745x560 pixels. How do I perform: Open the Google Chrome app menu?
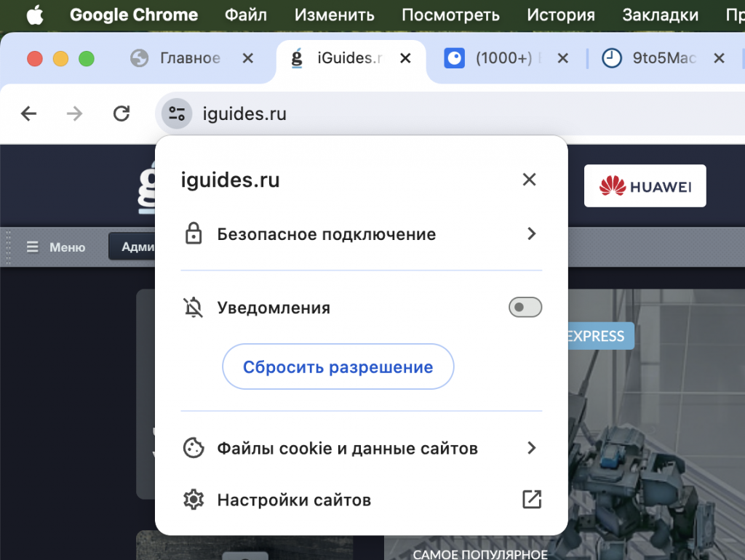pyautogui.click(x=134, y=15)
